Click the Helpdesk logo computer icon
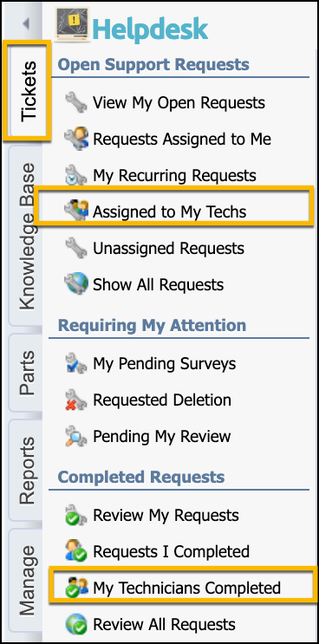The image size is (319, 644). click(x=72, y=24)
